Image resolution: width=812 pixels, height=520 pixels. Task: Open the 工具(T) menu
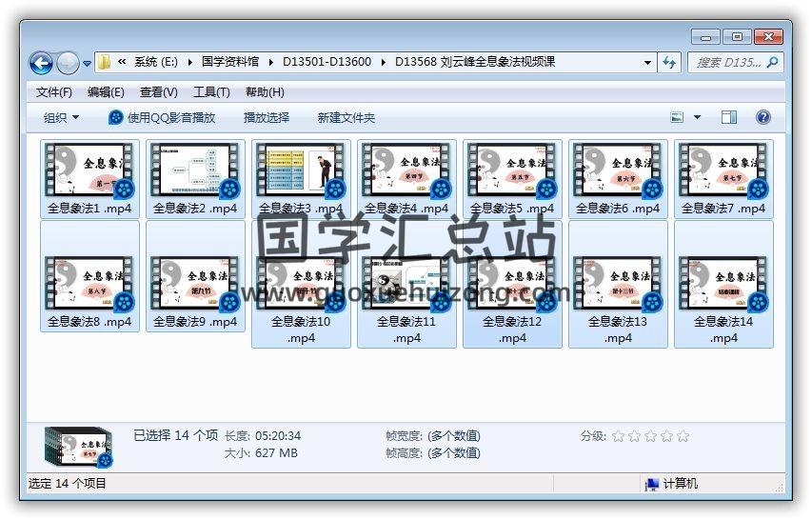211,92
